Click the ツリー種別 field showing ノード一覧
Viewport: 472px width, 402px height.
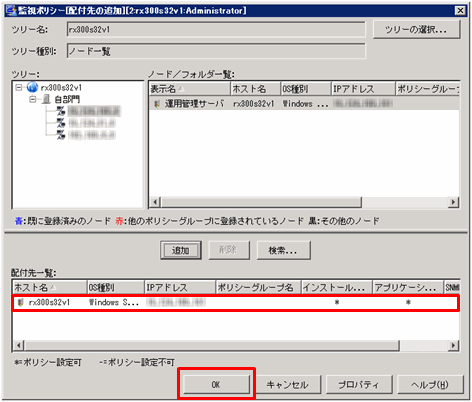coord(216,51)
